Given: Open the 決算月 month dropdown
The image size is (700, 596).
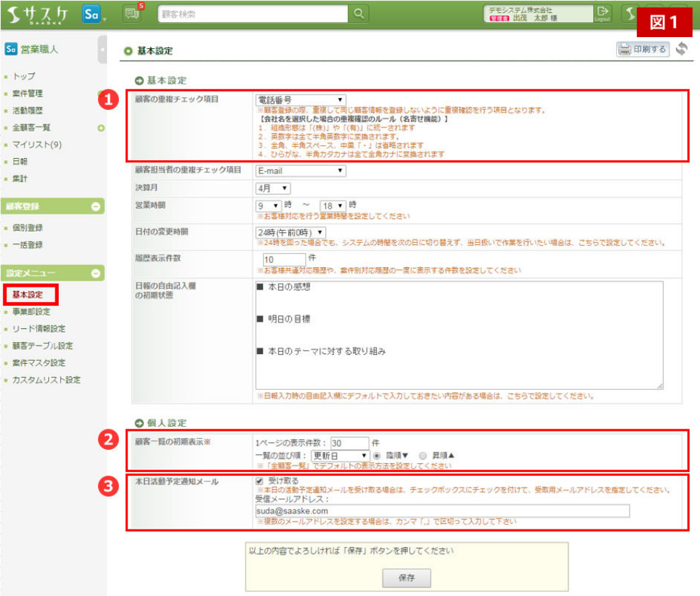Looking at the screenshot, I should coord(273,188).
